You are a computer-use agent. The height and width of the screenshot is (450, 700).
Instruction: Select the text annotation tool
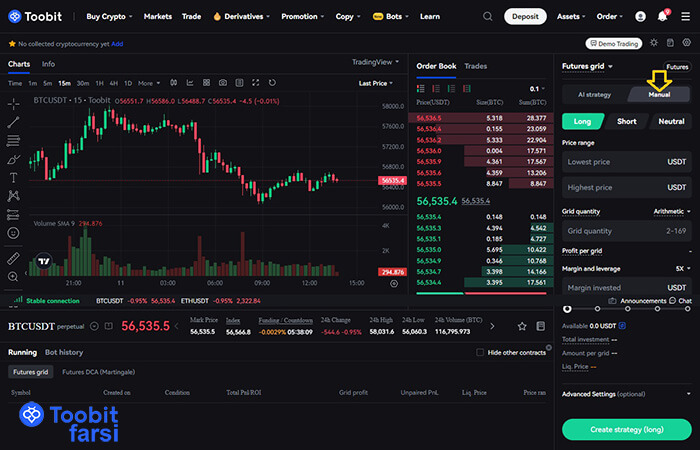[x=14, y=177]
